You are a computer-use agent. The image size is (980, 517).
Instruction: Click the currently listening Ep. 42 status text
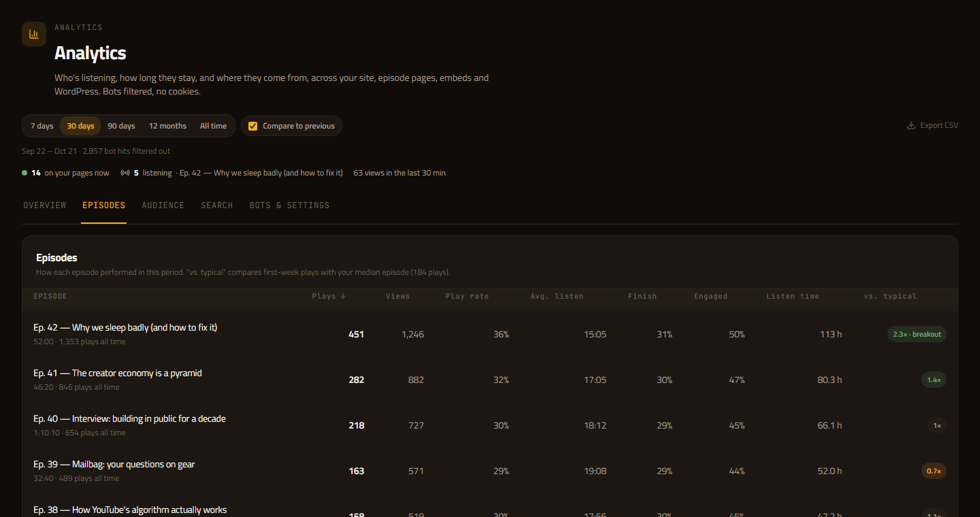pyautogui.click(x=261, y=173)
